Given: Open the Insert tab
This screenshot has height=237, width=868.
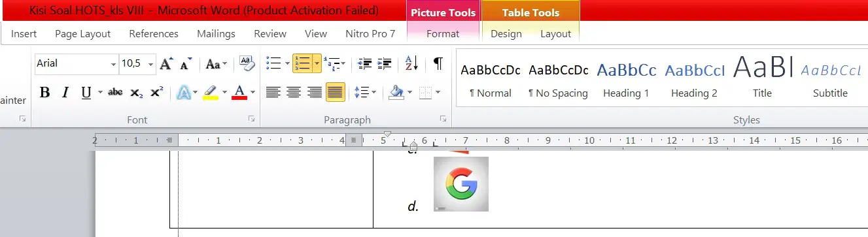Looking at the screenshot, I should [24, 34].
